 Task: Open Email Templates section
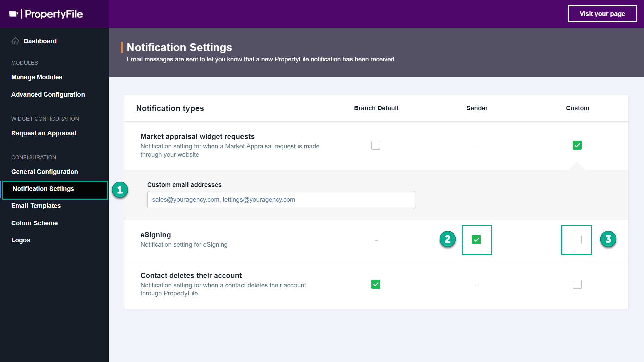36,206
